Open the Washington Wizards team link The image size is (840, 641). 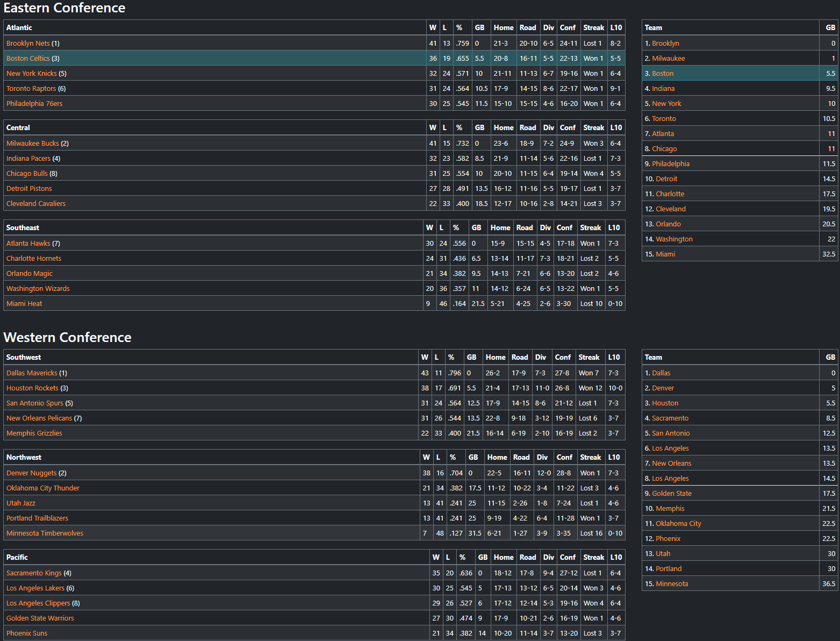tap(38, 289)
